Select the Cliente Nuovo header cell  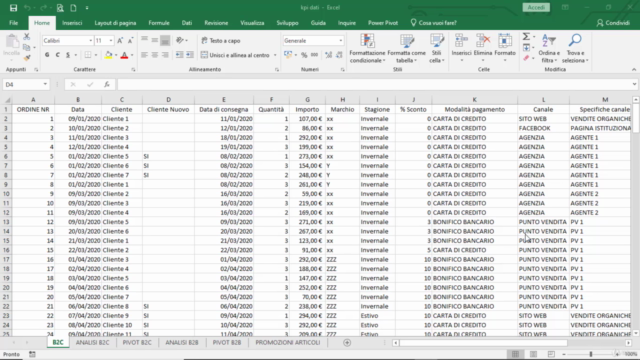pos(168,109)
